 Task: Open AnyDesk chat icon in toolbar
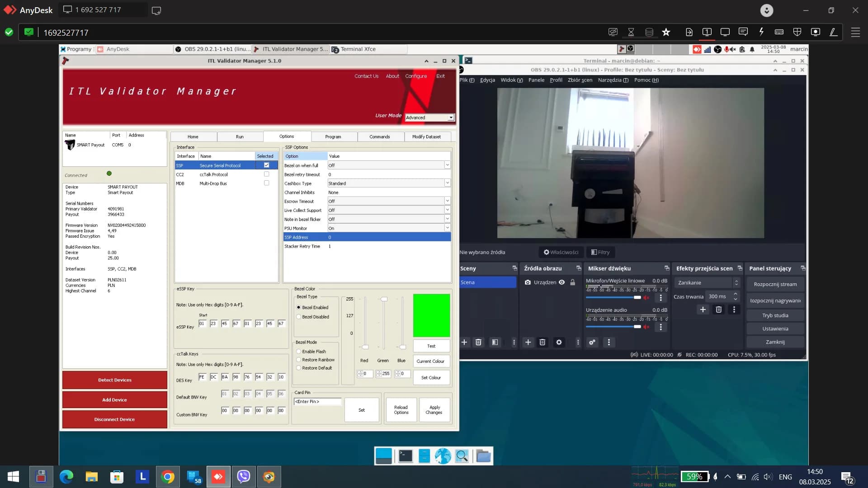click(743, 32)
